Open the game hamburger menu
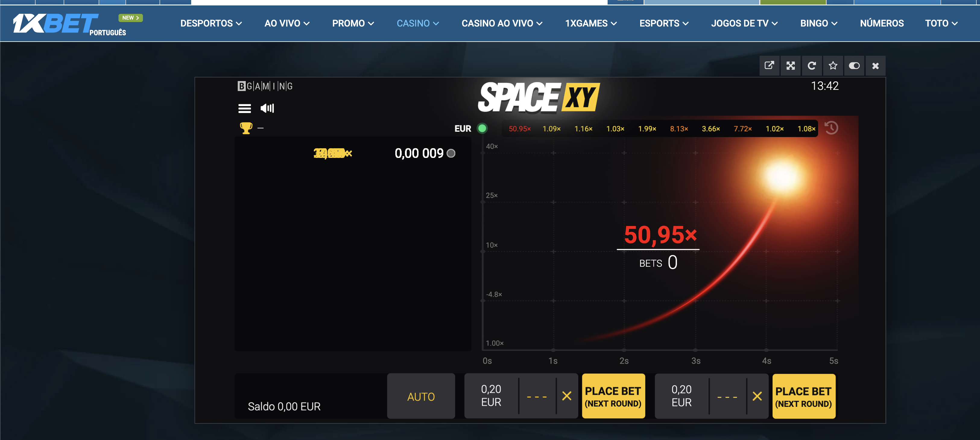Image resolution: width=980 pixels, height=440 pixels. pos(244,109)
